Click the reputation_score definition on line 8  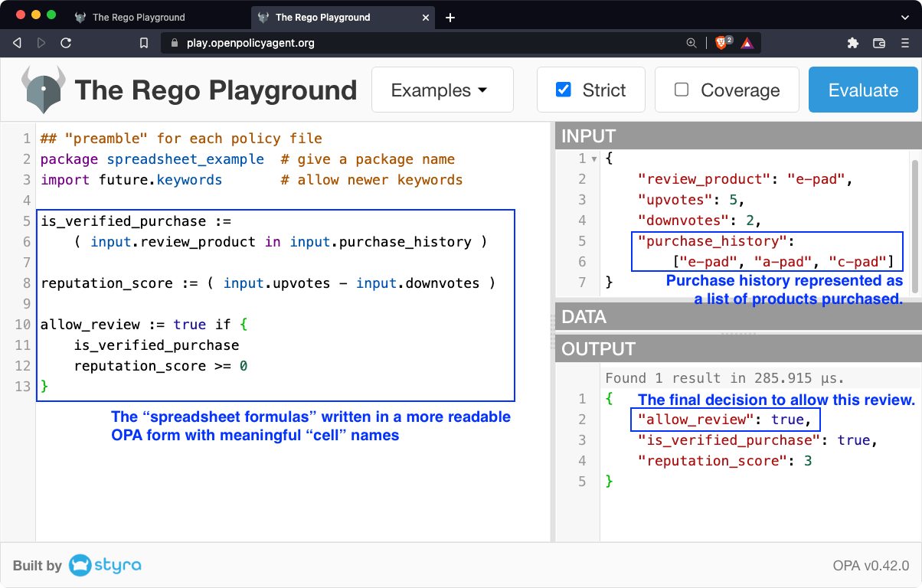[x=268, y=283]
